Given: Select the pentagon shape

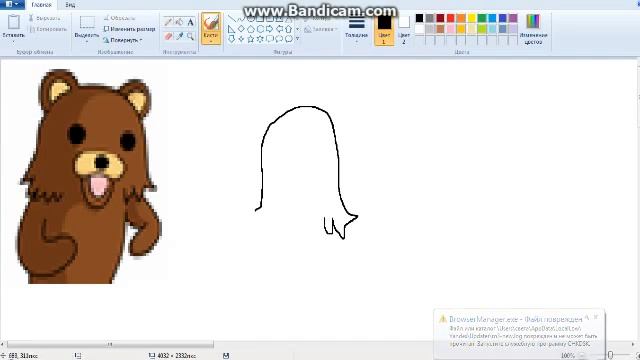Looking at the screenshot, I should (x=251, y=29).
